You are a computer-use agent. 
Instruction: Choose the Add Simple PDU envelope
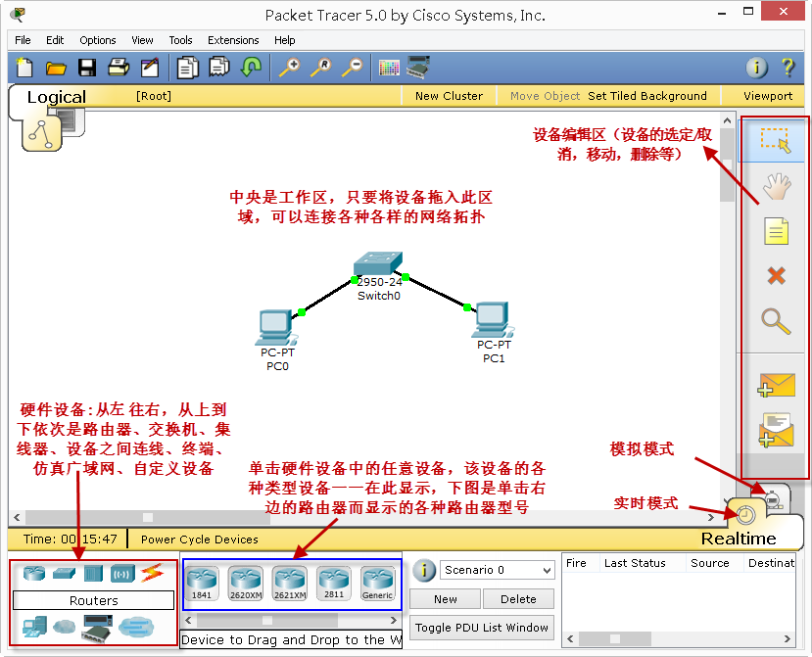click(x=776, y=385)
